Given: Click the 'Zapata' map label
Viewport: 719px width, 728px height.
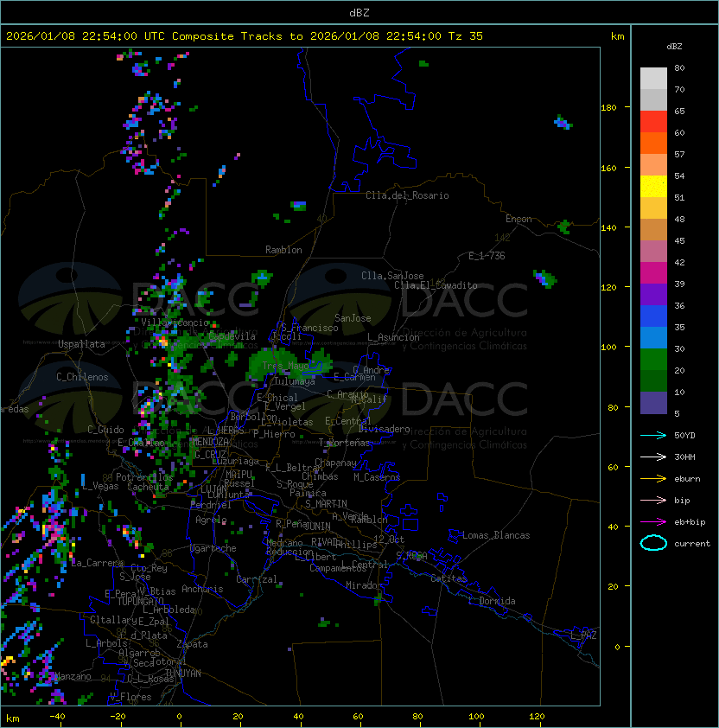Looking at the screenshot, I should [192, 644].
